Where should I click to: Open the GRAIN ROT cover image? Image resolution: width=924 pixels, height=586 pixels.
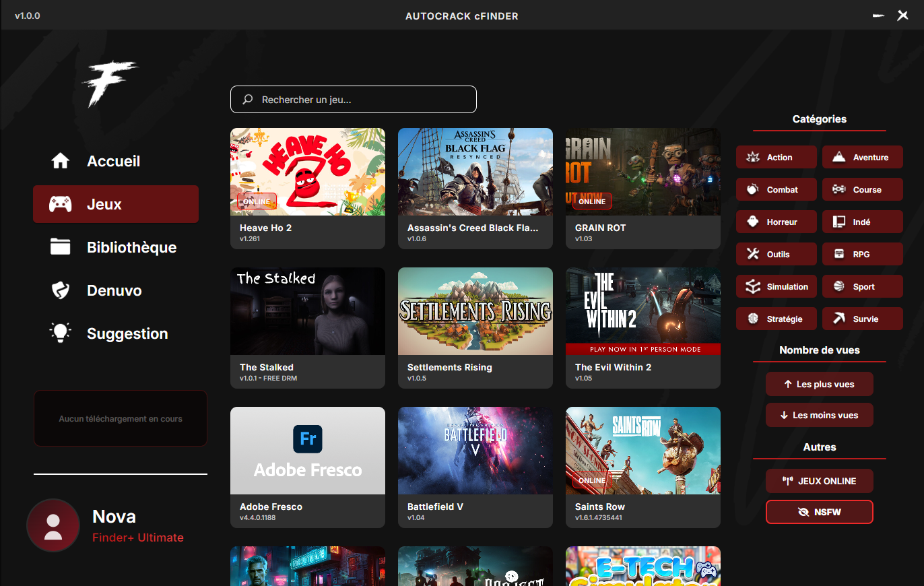pos(643,172)
